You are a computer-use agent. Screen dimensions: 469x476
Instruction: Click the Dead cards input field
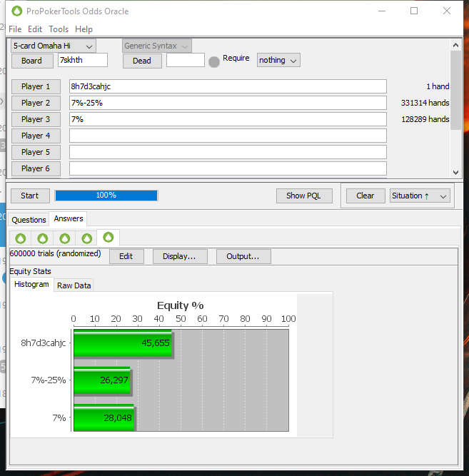point(186,60)
